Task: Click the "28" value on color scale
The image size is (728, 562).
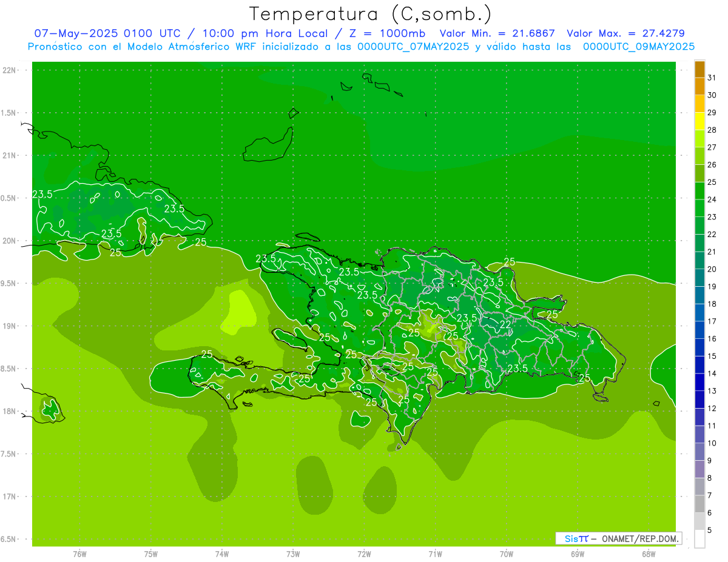Action: pyautogui.click(x=712, y=130)
